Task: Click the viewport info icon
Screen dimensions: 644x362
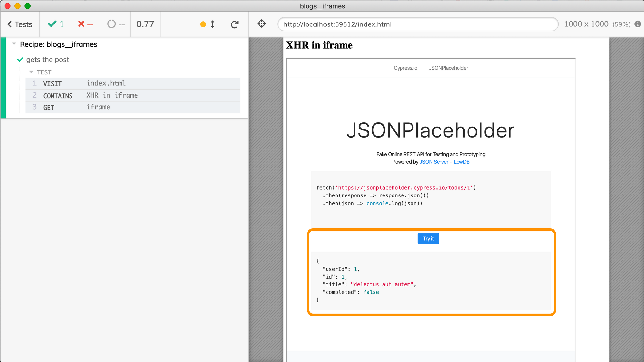Action: [638, 24]
